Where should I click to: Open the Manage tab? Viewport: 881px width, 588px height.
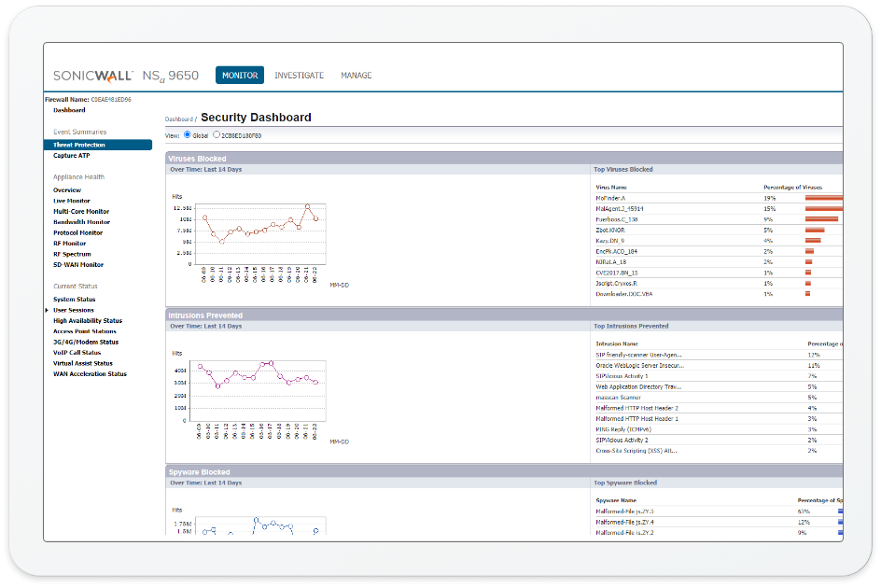pos(356,76)
